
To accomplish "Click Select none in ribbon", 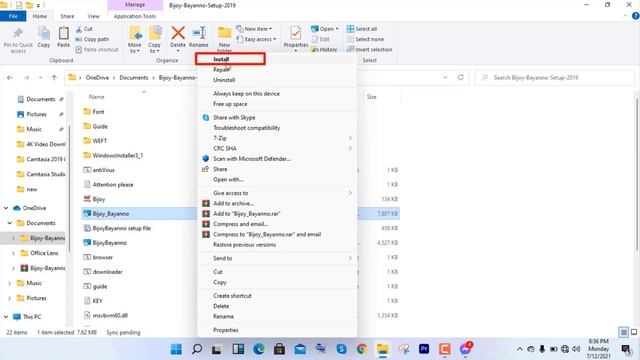I will [x=365, y=39].
